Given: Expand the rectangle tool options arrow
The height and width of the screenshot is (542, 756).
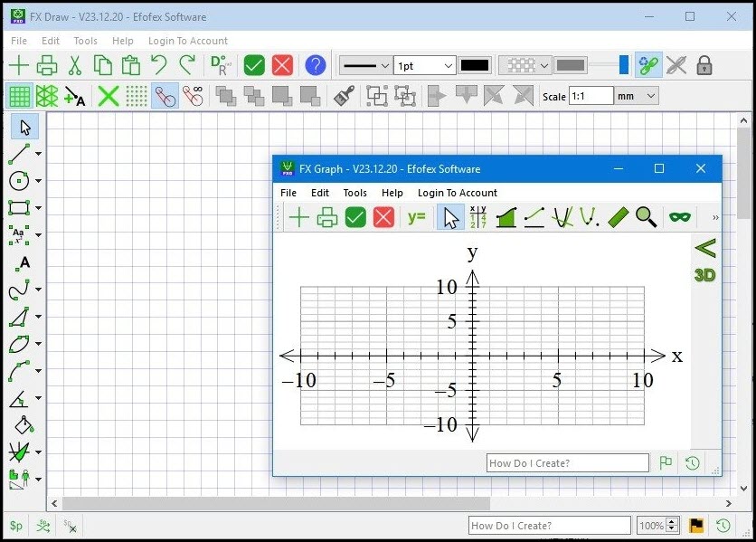Looking at the screenshot, I should coord(38,208).
